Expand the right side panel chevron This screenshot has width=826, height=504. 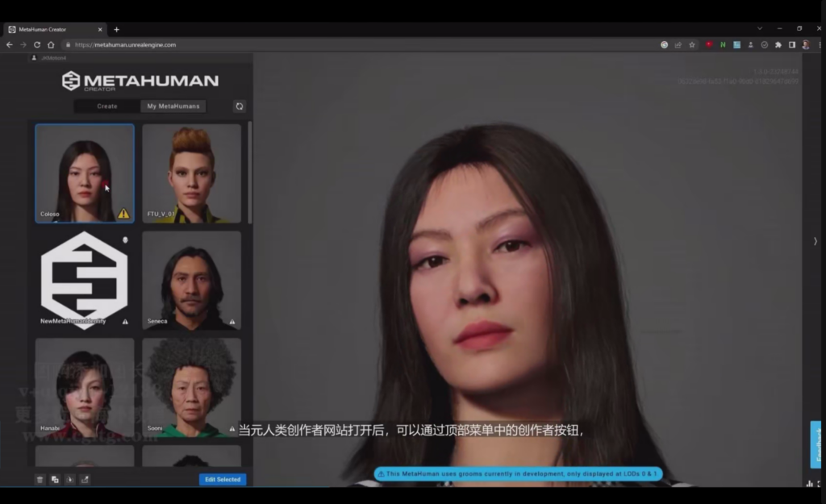tap(815, 241)
